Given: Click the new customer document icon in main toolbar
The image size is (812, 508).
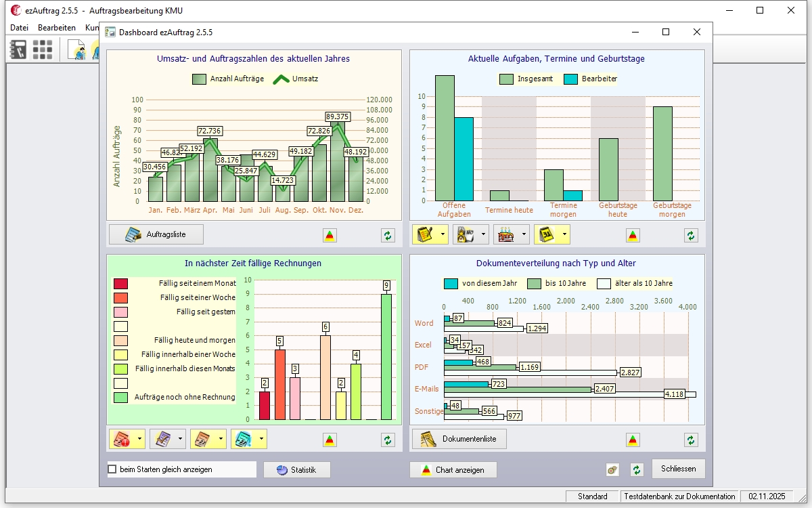Looking at the screenshot, I should point(78,49).
